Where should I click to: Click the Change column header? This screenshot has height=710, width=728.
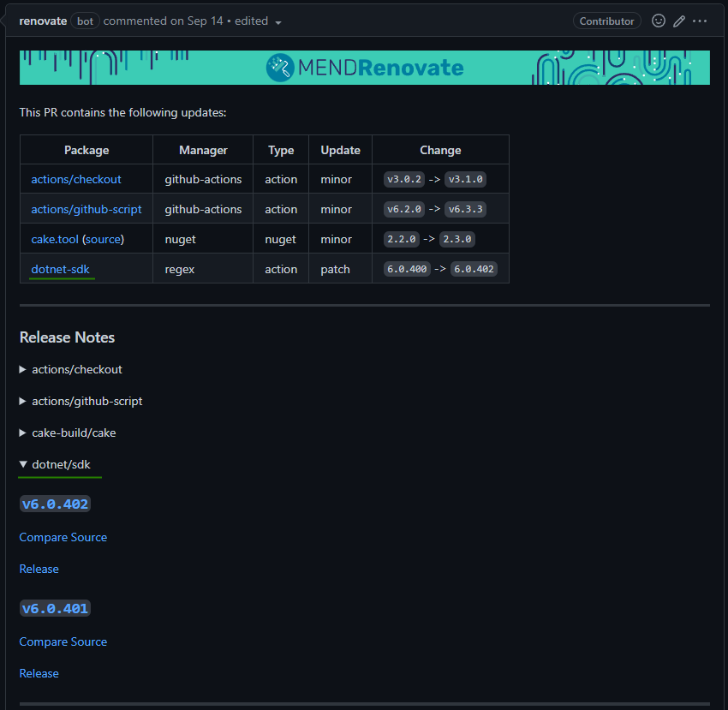click(x=440, y=150)
